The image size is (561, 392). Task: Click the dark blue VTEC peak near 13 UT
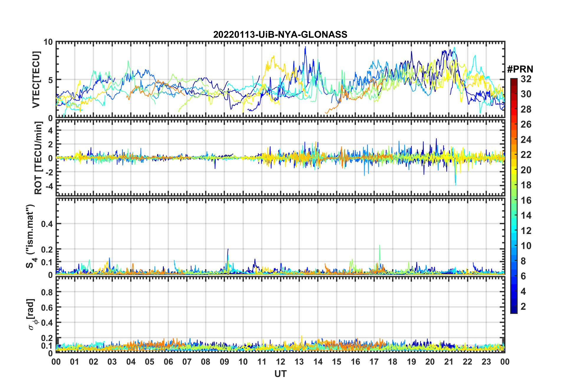tap(305, 47)
